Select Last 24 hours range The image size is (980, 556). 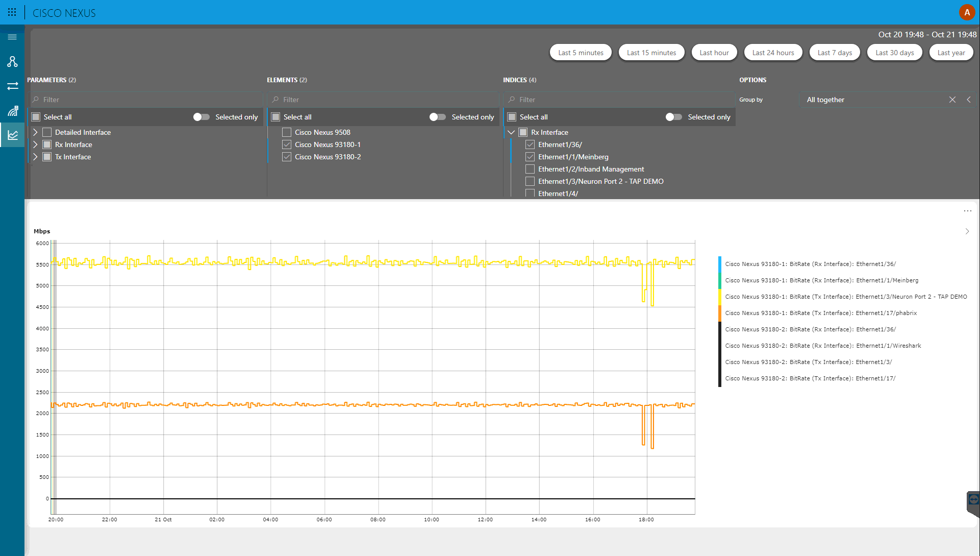pyautogui.click(x=773, y=53)
